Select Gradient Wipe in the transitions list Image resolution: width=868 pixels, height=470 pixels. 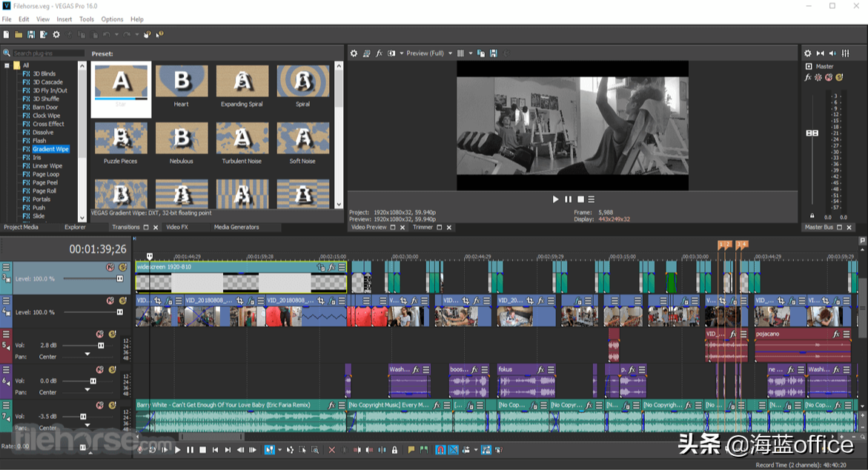pos(50,149)
